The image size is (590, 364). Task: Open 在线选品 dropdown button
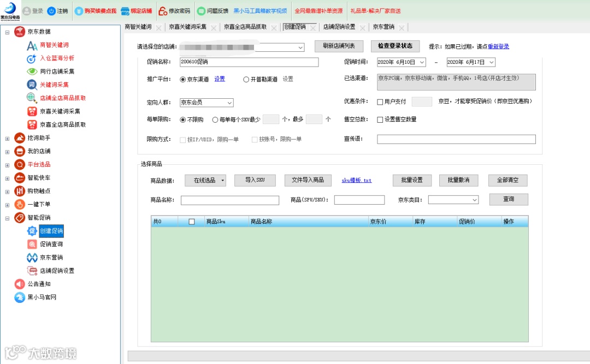(x=205, y=181)
